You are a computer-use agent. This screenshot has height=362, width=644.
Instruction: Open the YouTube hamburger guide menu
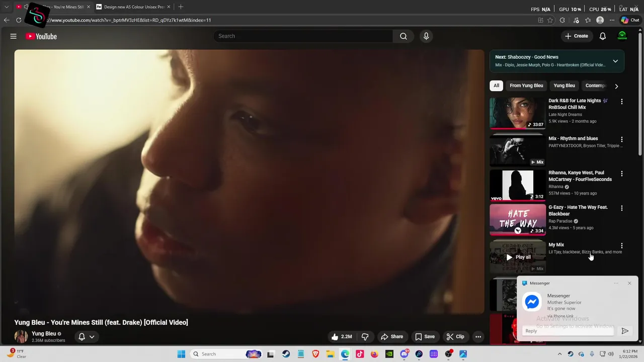click(x=14, y=36)
